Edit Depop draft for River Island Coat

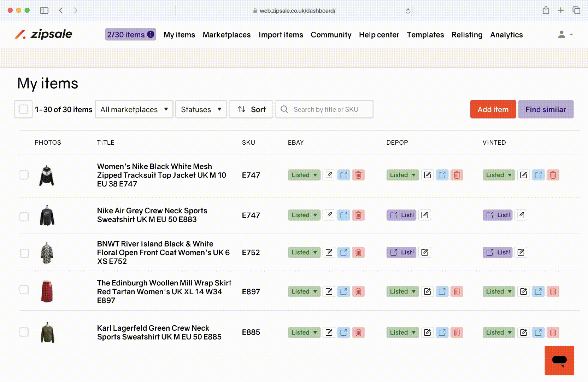[x=425, y=253]
